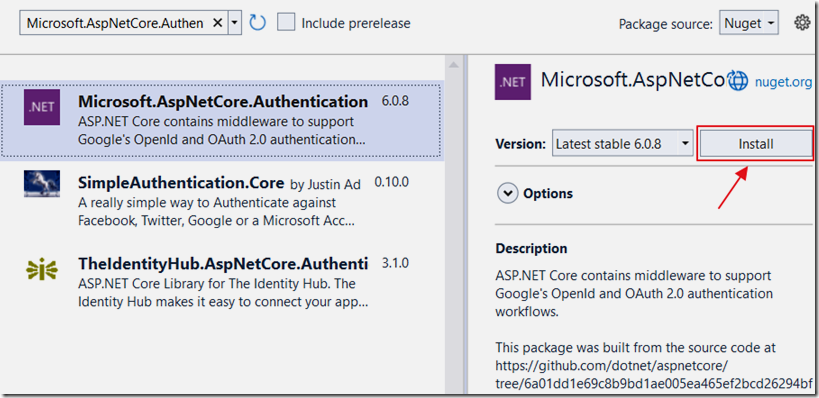This screenshot has width=819, height=398.
Task: Open the search history dropdown arrow
Action: pyautogui.click(x=235, y=24)
